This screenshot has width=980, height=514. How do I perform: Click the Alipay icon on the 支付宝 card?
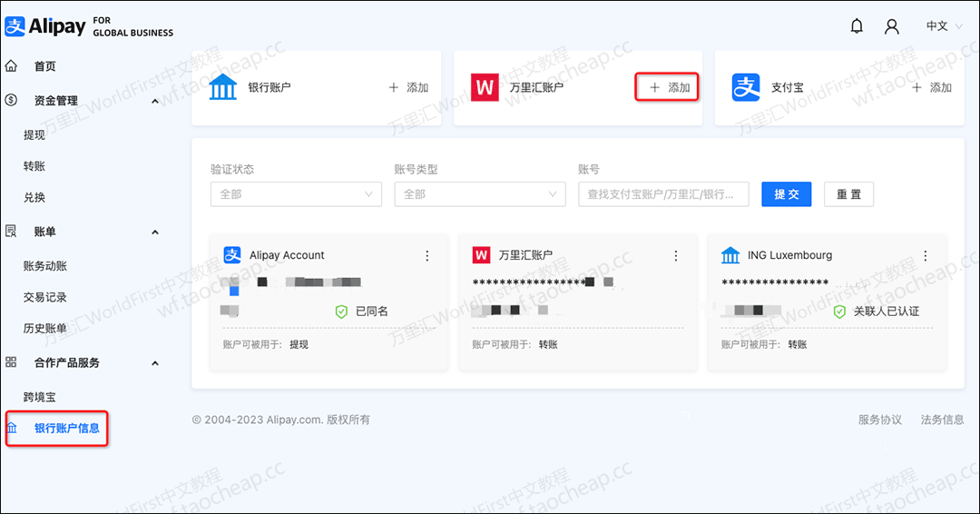[746, 87]
